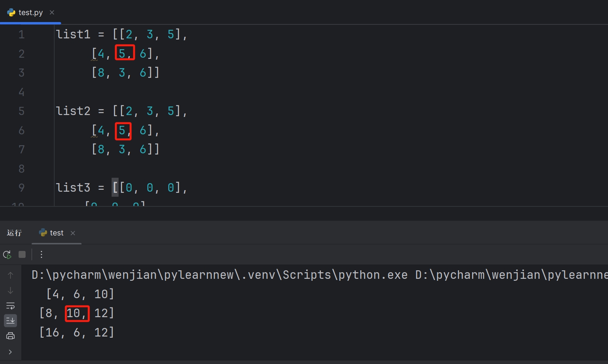Place cursor on list2 variable name

(x=73, y=111)
